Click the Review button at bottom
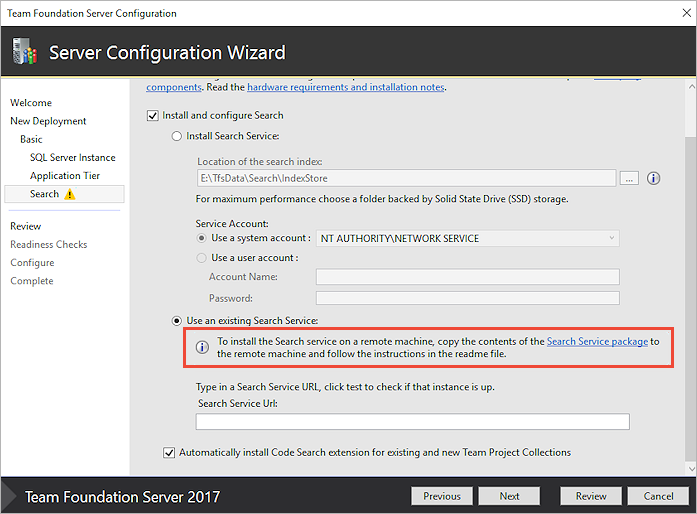Image resolution: width=697 pixels, height=514 pixels. pos(591,496)
